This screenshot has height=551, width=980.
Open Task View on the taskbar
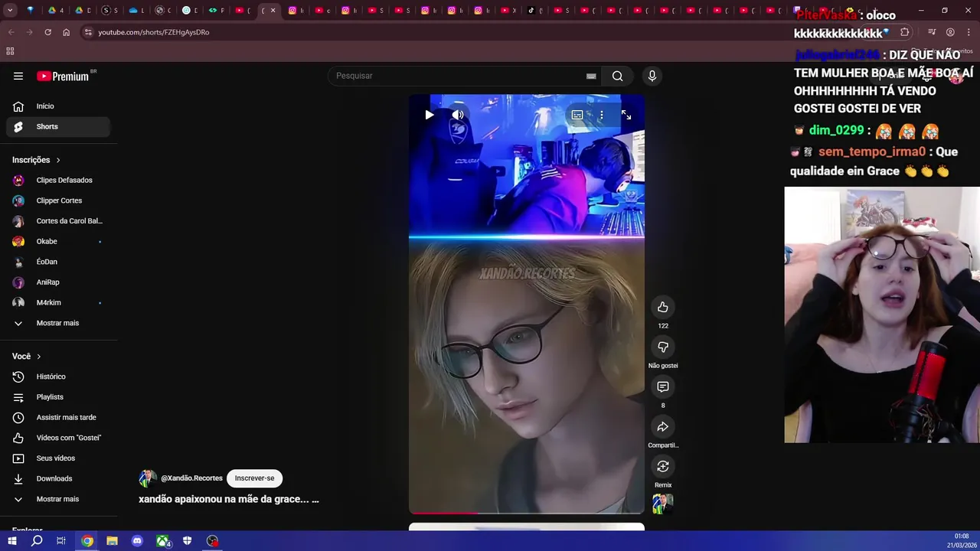pos(61,541)
